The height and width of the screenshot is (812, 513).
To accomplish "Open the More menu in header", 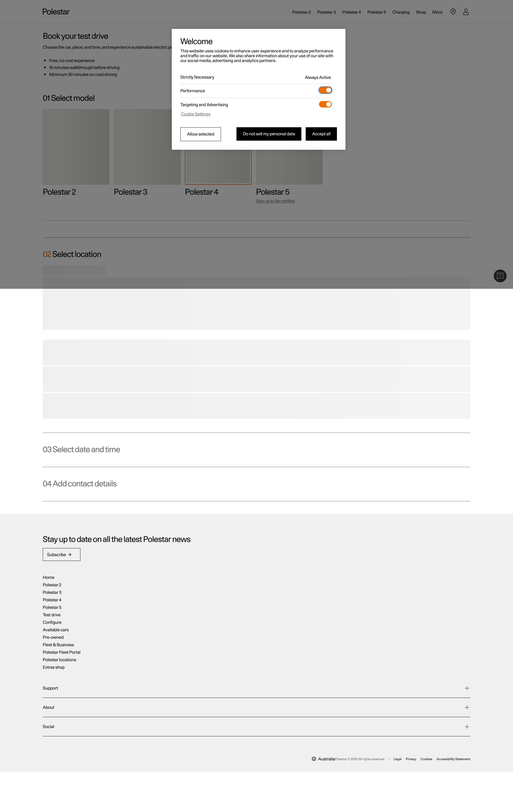I will click(x=437, y=12).
